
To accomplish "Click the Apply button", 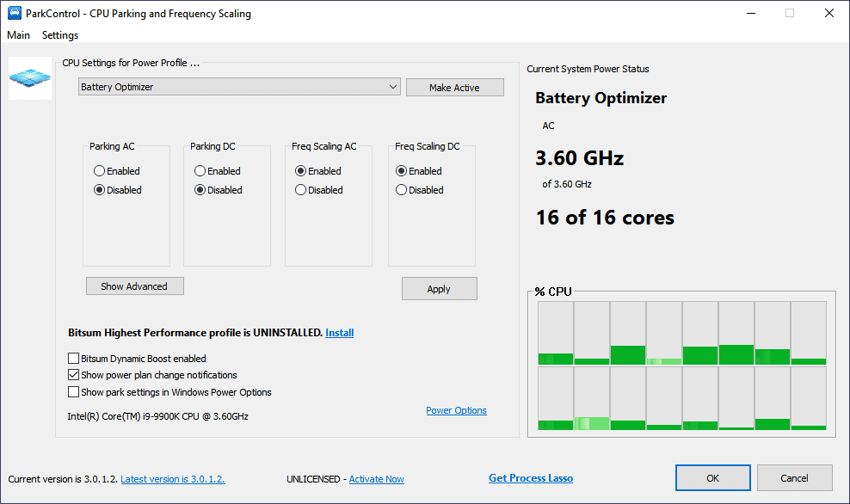I will click(439, 289).
